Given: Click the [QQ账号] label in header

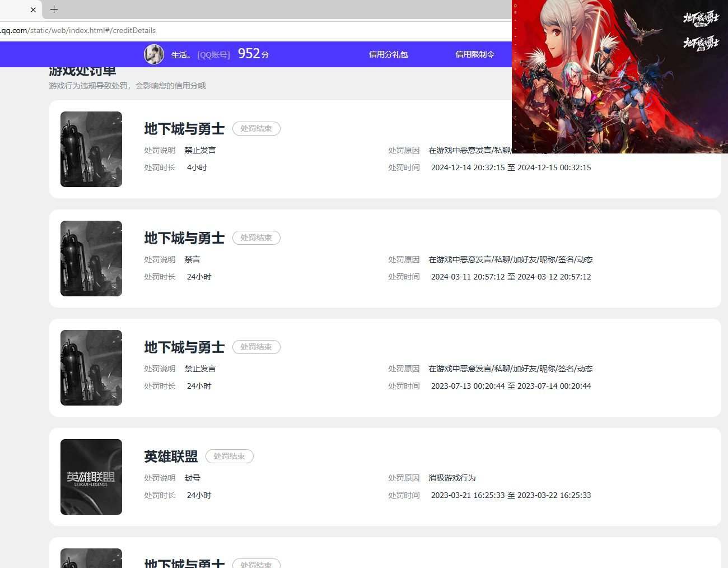Looking at the screenshot, I should [213, 55].
